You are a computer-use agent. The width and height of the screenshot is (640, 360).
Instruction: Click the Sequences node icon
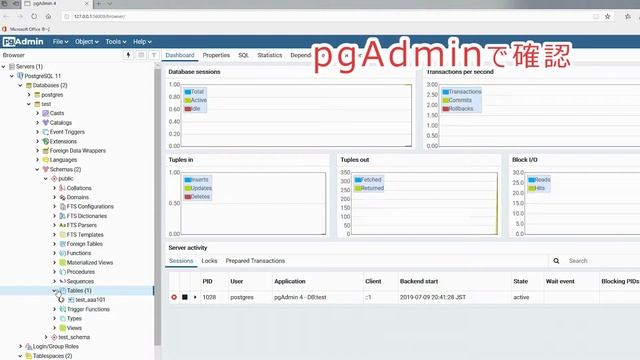[x=62, y=281]
